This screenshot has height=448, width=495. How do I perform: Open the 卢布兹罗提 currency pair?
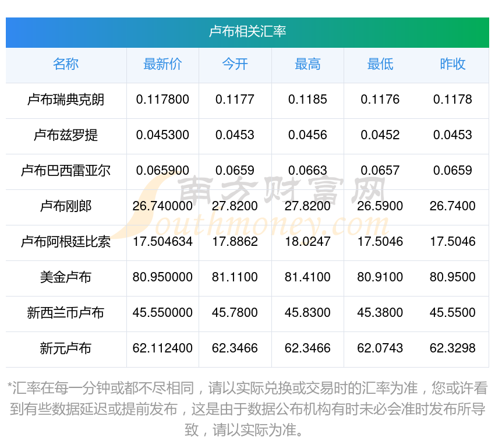[66, 135]
